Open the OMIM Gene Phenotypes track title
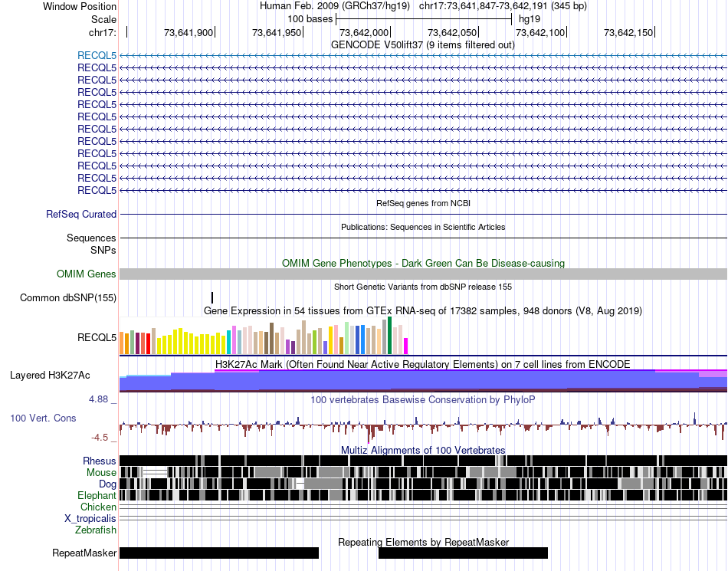 [x=423, y=263]
